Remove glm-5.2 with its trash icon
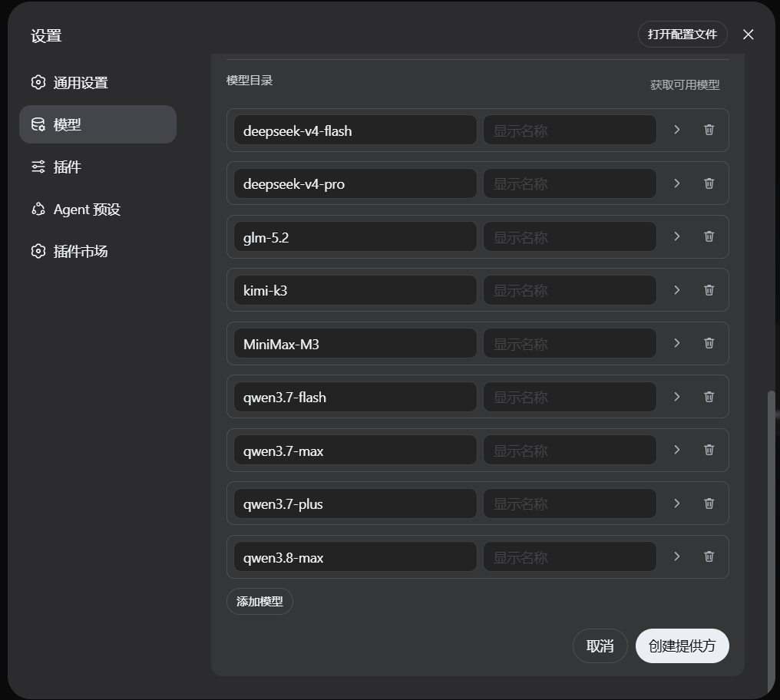 coord(709,236)
